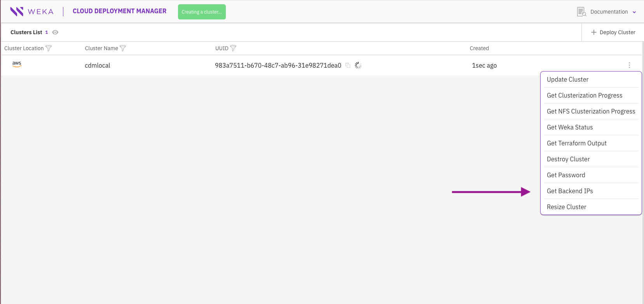Viewport: 644px width, 304px height.
Task: Choose Get Backend IPs menu entry
Action: click(x=570, y=191)
